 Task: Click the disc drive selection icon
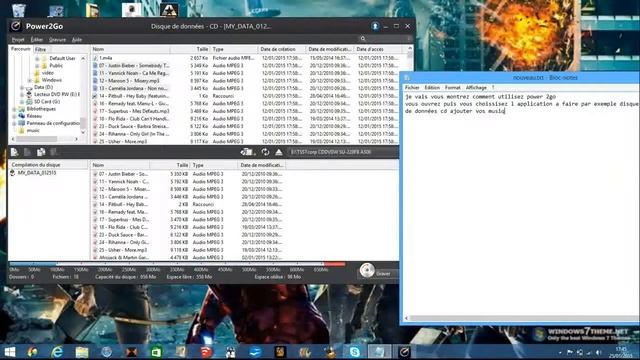point(247,152)
